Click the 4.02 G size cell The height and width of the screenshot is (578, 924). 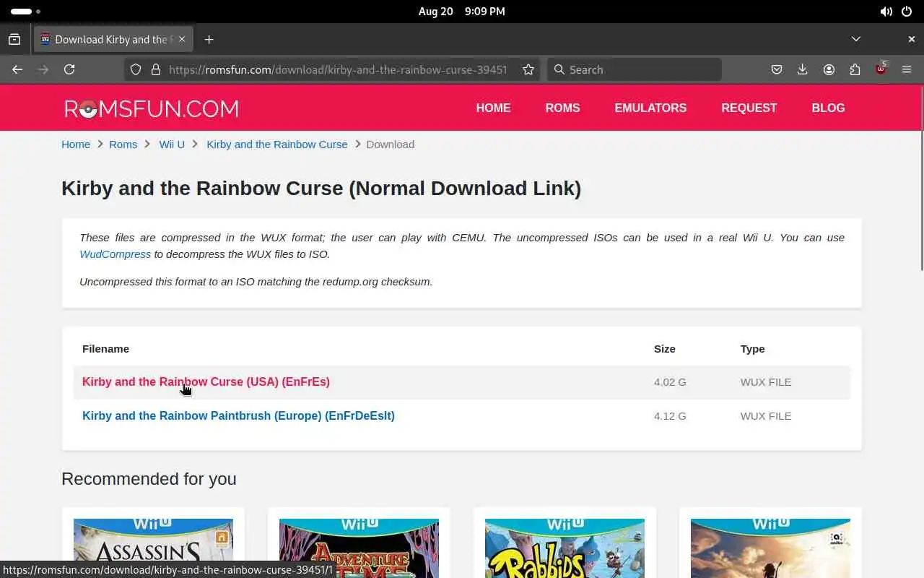670,381
